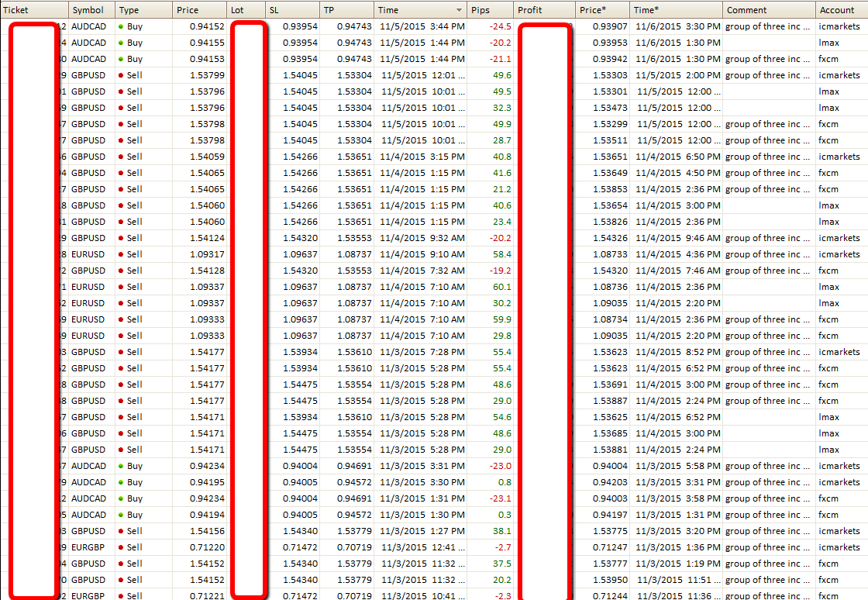The width and height of the screenshot is (868, 600).
Task: Select the open price cell 1.09317
Action: (x=207, y=254)
